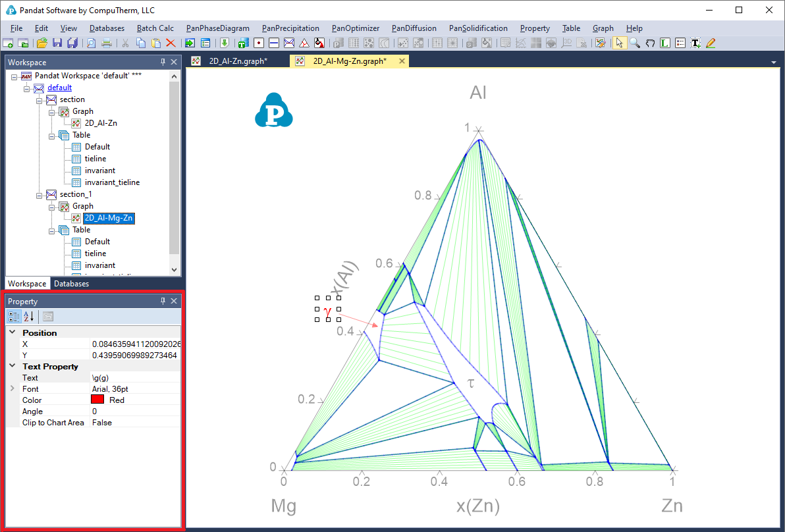785x532 pixels.
Task: Toggle Categorized view in Property panel
Action: pos(14,317)
